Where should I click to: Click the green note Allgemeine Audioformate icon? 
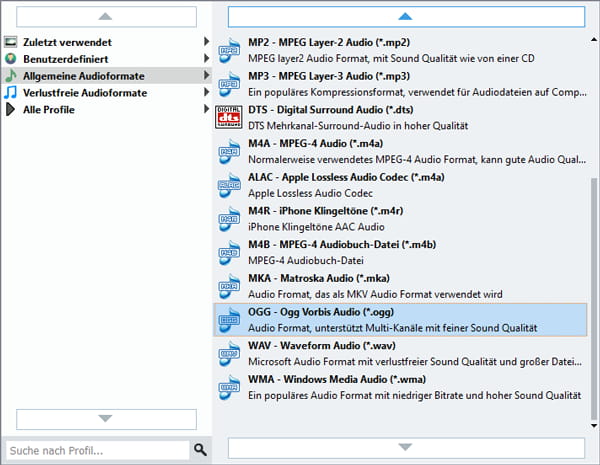(11, 75)
